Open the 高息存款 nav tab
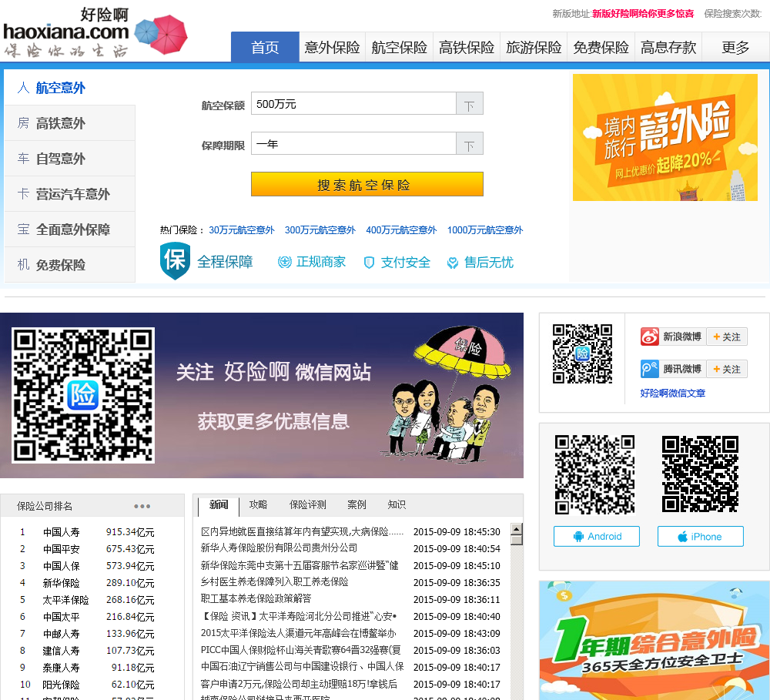This screenshot has height=700, width=770. coord(668,47)
